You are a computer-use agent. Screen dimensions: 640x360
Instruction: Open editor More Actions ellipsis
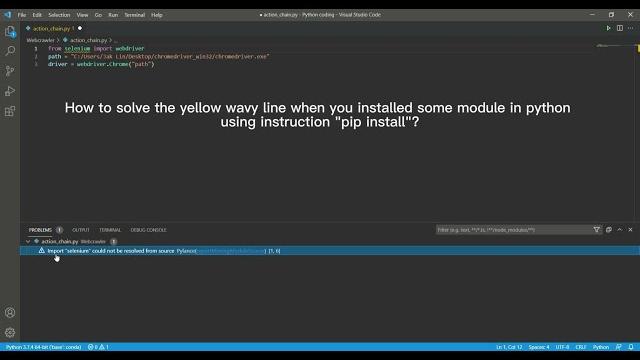point(631,28)
